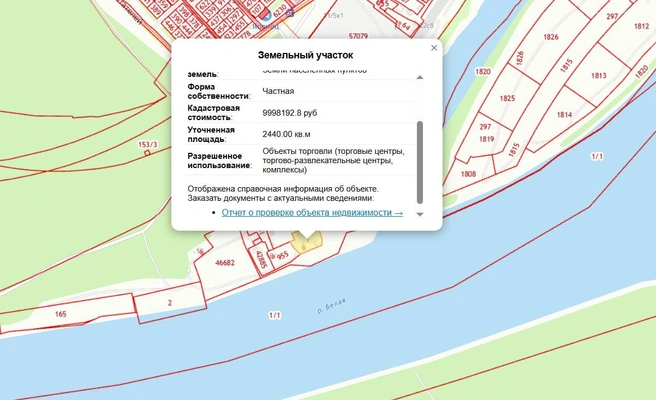Click the popup scroll-up arrow
The height and width of the screenshot is (400, 656).
pyautogui.click(x=420, y=77)
